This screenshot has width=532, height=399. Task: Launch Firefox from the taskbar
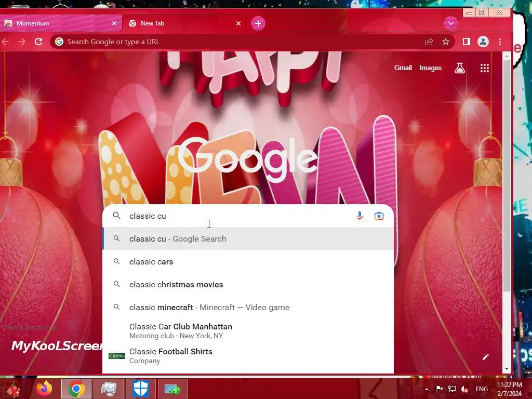coord(45,389)
